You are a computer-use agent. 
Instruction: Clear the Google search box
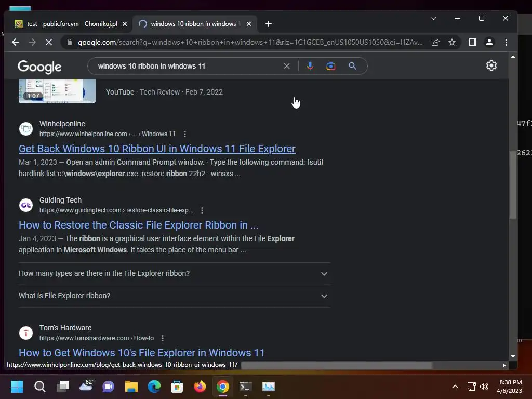287,66
